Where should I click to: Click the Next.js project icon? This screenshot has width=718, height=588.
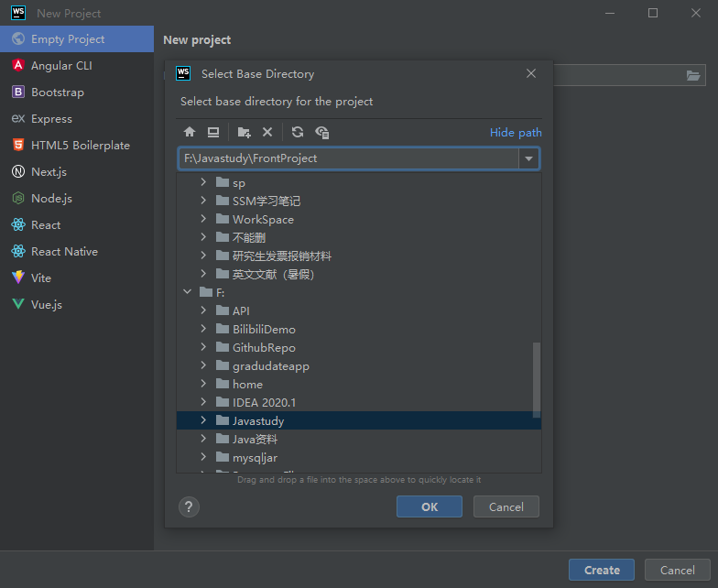(x=18, y=172)
